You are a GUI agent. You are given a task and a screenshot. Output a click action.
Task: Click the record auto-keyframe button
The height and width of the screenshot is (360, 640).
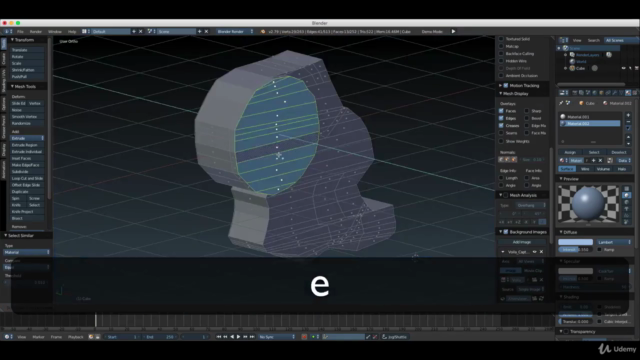[x=304, y=337]
